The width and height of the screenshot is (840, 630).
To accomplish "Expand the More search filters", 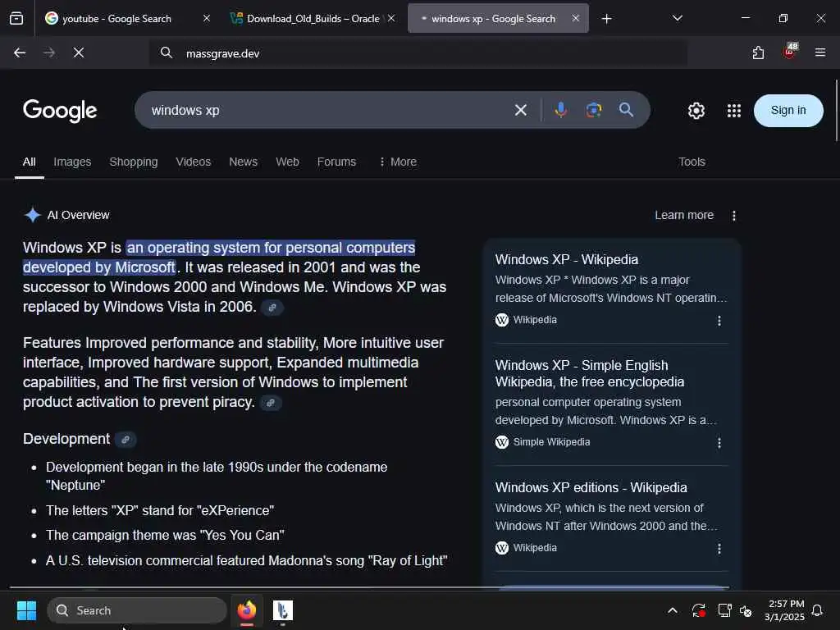I will click(398, 162).
